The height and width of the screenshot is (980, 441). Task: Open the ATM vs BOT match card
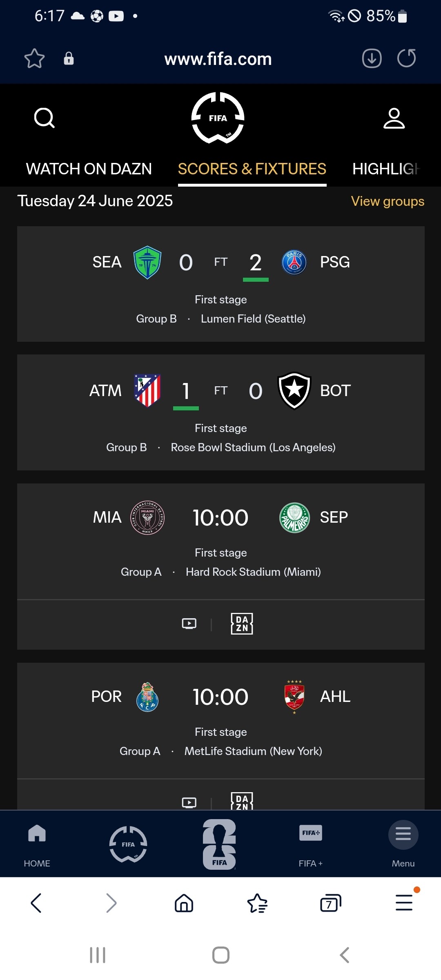point(220,412)
